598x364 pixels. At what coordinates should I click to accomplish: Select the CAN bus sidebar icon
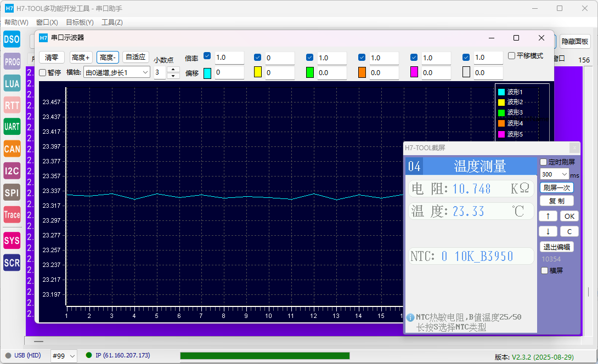[x=12, y=149]
